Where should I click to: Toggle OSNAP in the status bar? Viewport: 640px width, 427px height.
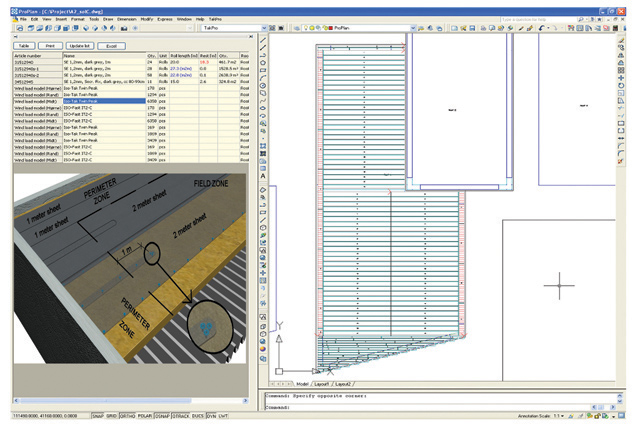pos(162,416)
